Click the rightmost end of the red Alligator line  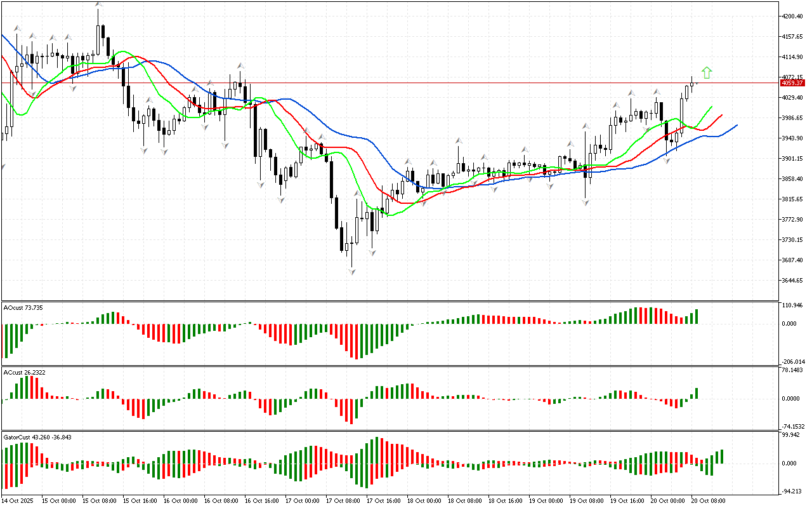(722, 116)
